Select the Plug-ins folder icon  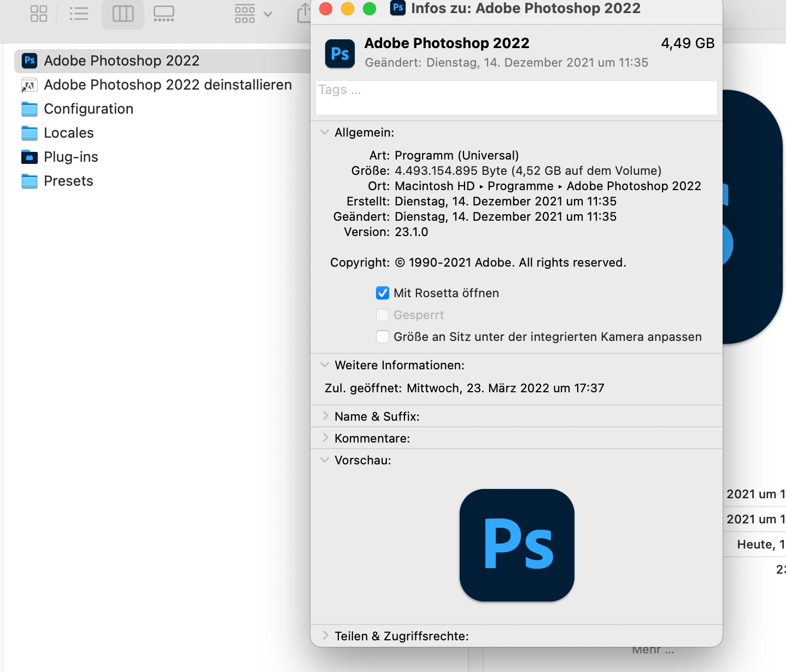(30, 157)
